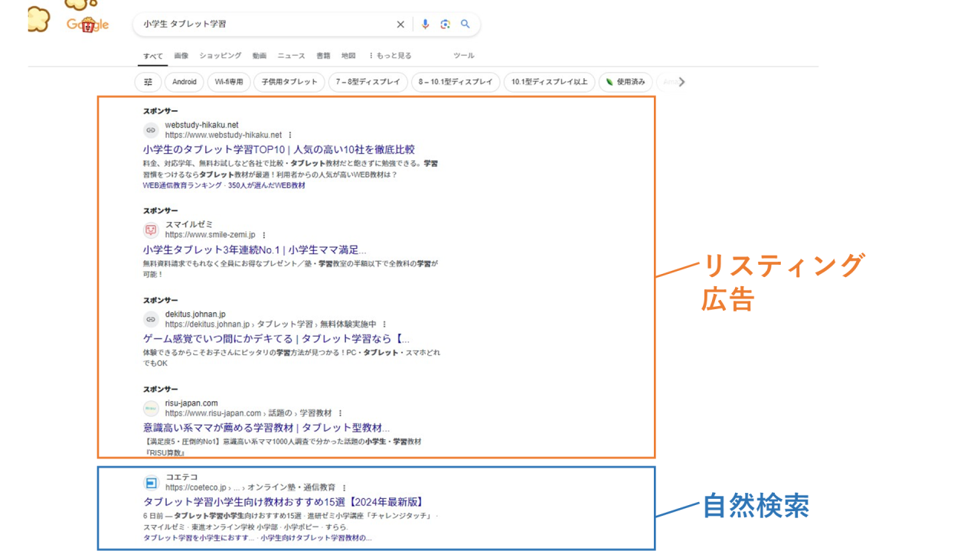This screenshot has width=980, height=551.
Task: Select the 子供用タブレット filter chip
Action: [289, 82]
